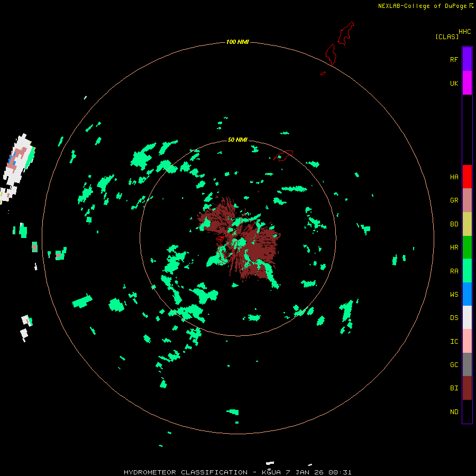Click the 100 NMI range ring label

pos(237,42)
